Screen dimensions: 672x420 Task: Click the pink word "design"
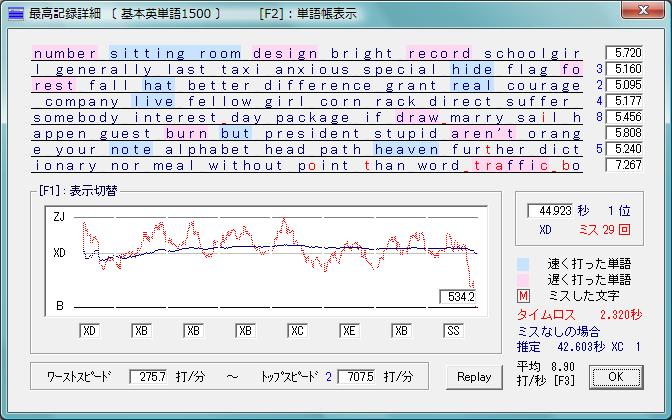(285, 53)
